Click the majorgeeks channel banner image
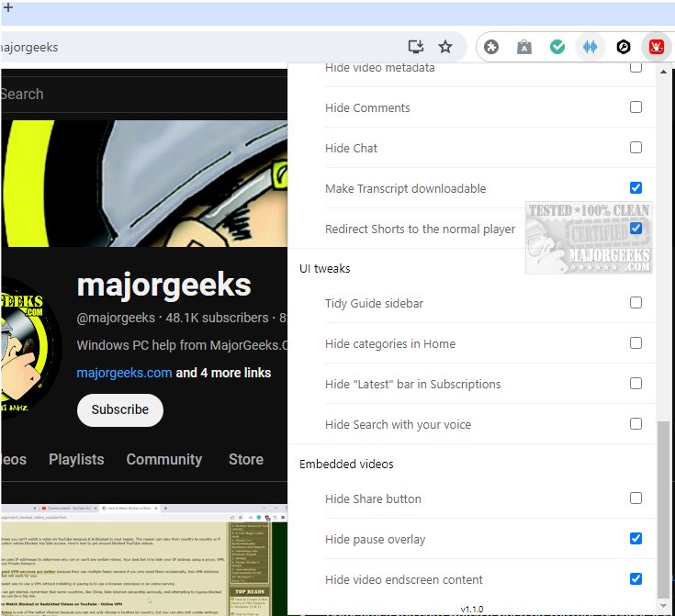The image size is (675, 616). click(144, 184)
